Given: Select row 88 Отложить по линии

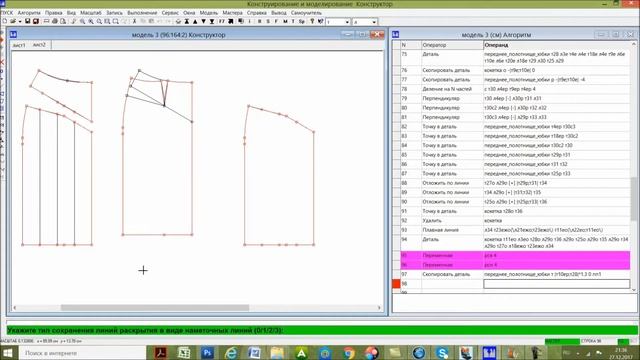Looking at the screenshot, I should 515,183.
